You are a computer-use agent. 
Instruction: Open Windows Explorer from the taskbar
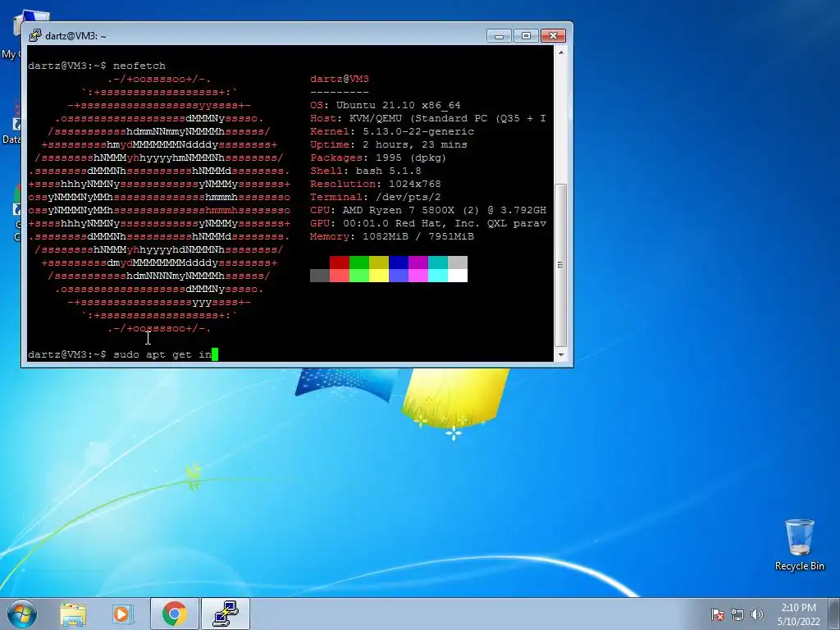coord(73,614)
